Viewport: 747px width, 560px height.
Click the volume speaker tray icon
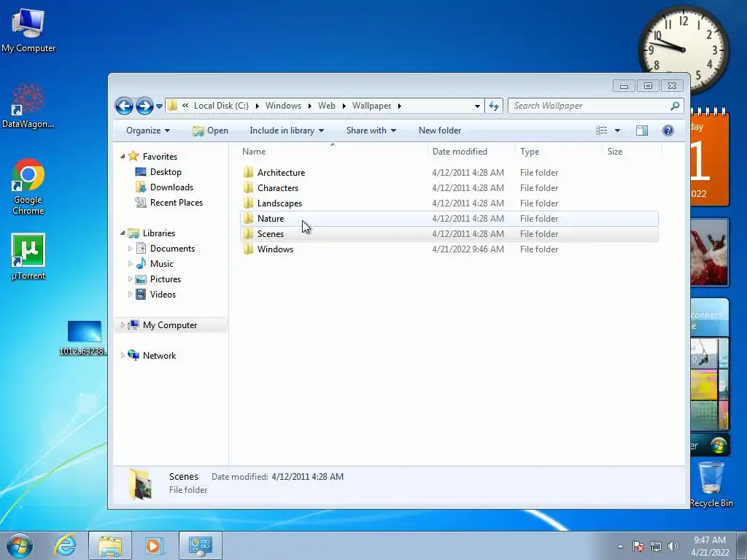click(x=673, y=546)
